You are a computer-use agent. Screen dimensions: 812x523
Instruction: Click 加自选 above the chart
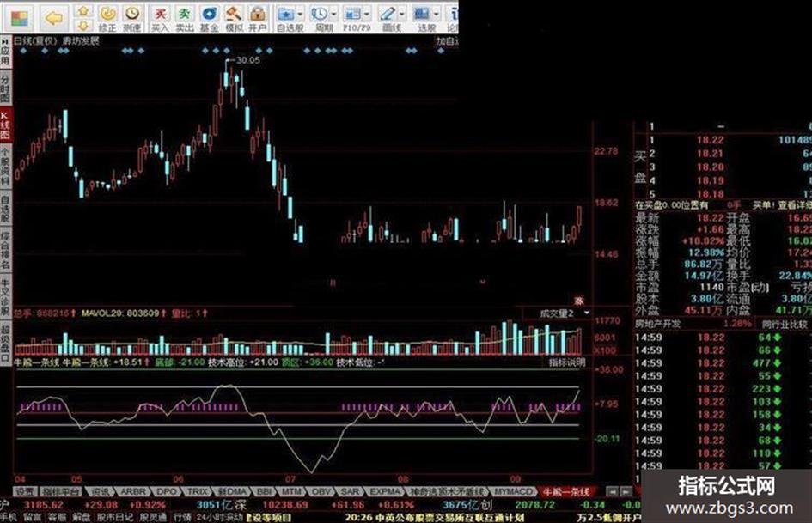point(447,41)
